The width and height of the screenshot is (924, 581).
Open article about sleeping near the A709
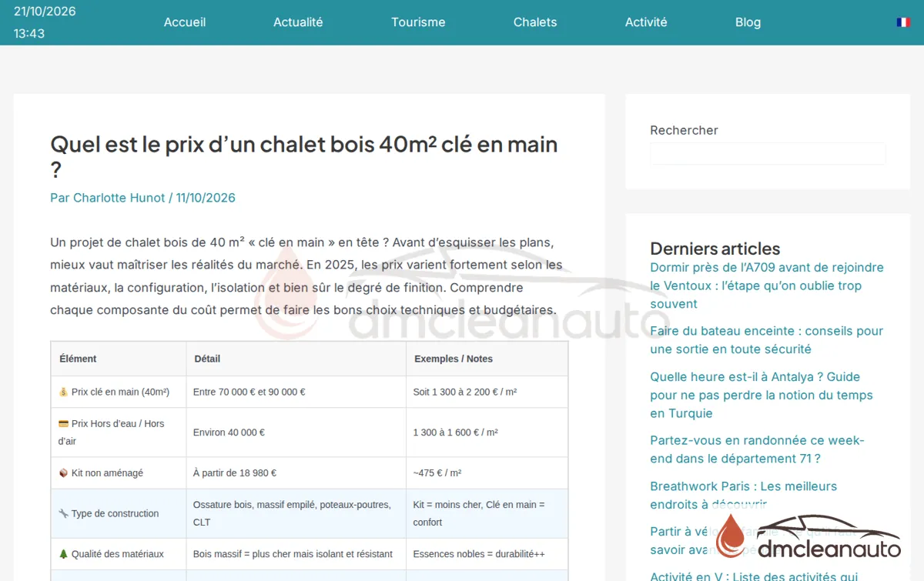point(767,285)
